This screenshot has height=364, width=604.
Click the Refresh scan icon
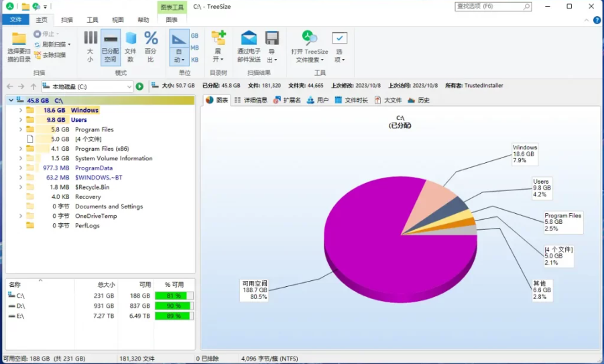point(38,45)
